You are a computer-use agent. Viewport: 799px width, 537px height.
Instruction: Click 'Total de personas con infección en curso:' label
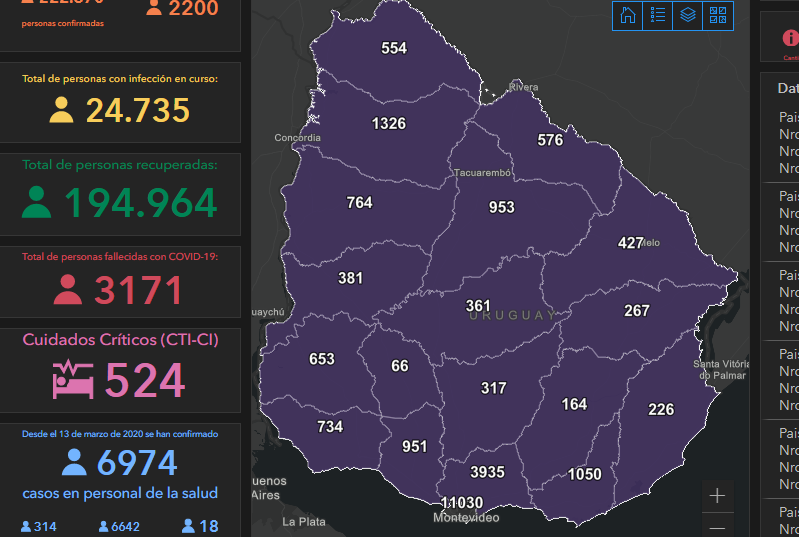[120, 78]
